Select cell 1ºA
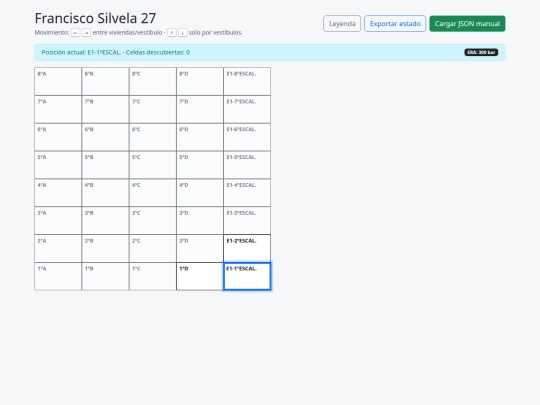 click(x=58, y=277)
